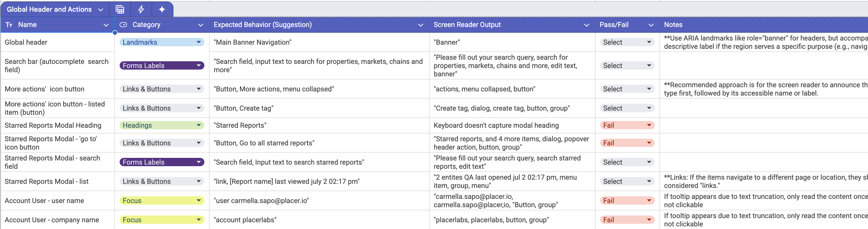Image resolution: width=868 pixels, height=229 pixels.
Task: Open Pass/Fail column header dropdown arrow
Action: pyautogui.click(x=651, y=25)
